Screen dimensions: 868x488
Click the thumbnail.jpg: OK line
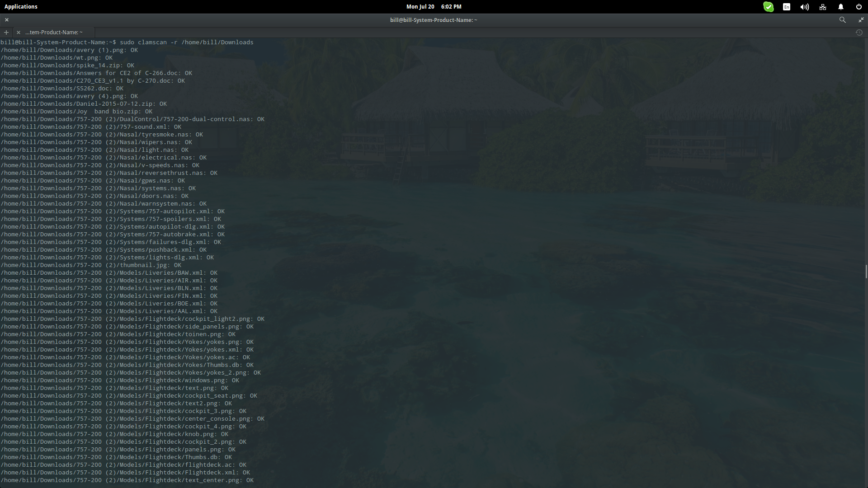pos(91,265)
